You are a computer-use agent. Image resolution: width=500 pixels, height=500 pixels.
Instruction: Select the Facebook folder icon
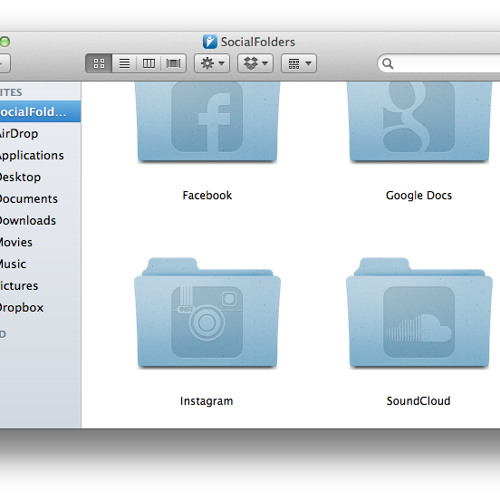point(207,122)
